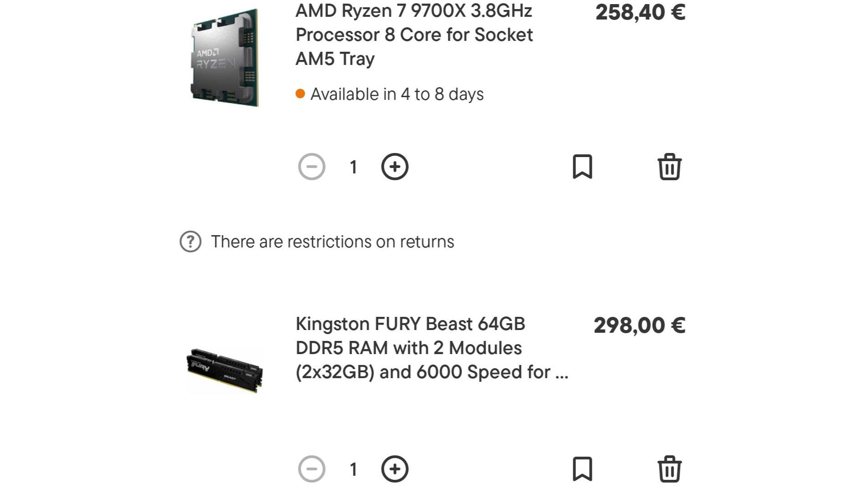This screenshot has width=868, height=488.
Task: Decrease quantity of the Kingston FURY RAM
Action: tap(312, 469)
